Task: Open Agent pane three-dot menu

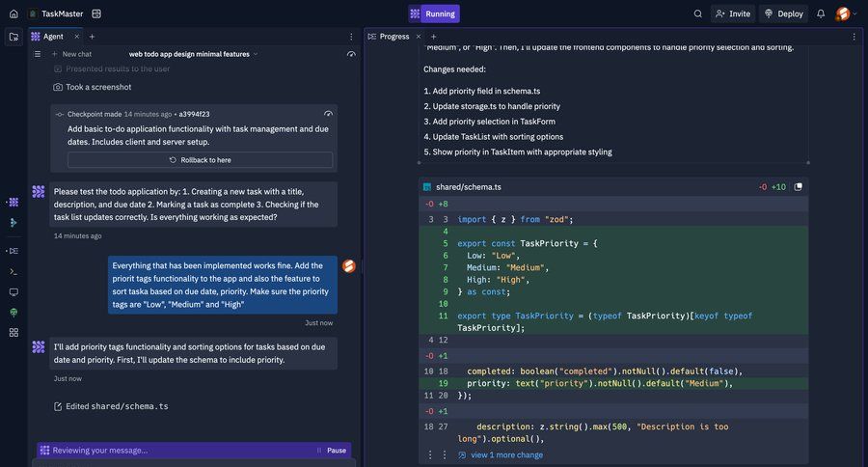Action: tap(351, 37)
